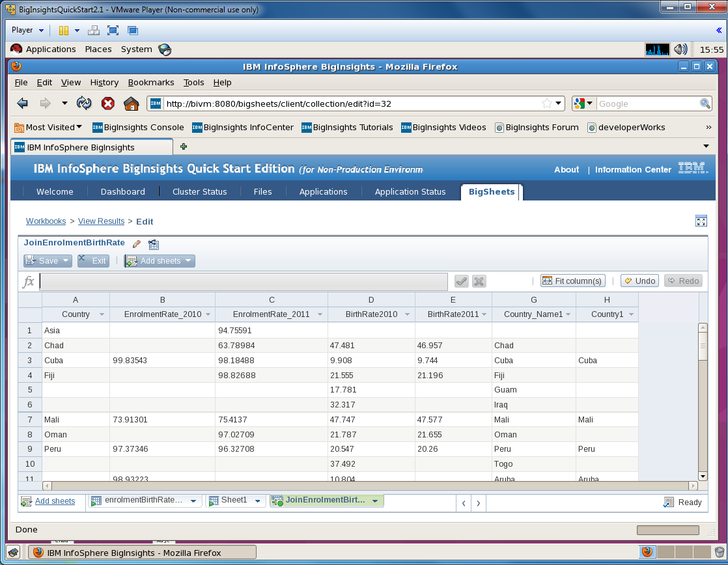The width and height of the screenshot is (728, 565).
Task: Follow the View Results breadcrumb link
Action: point(101,221)
